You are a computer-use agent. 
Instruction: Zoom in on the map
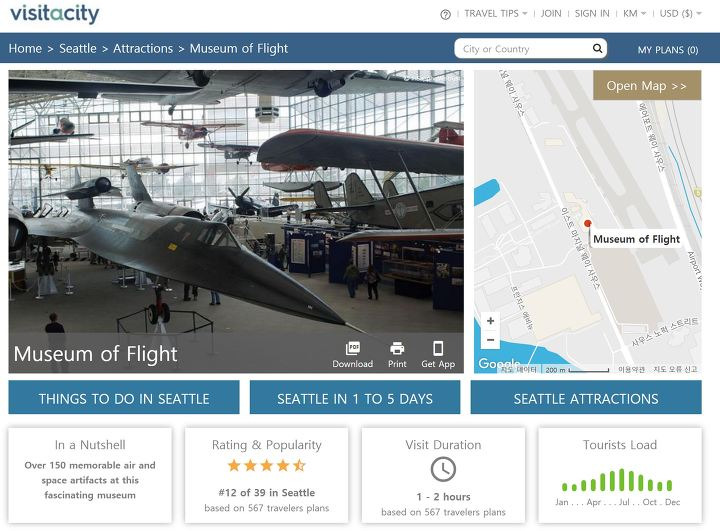[490, 321]
